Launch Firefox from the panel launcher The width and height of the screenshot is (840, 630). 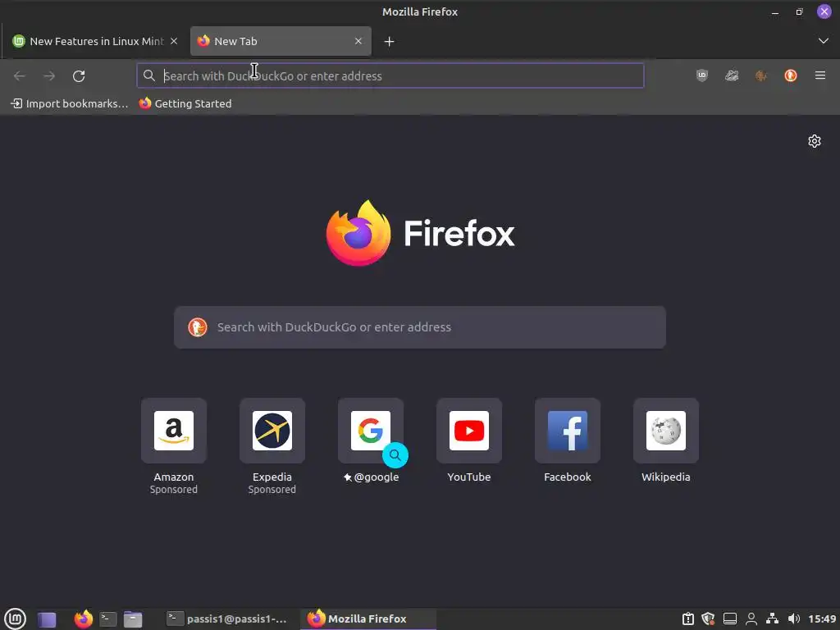tap(83, 619)
